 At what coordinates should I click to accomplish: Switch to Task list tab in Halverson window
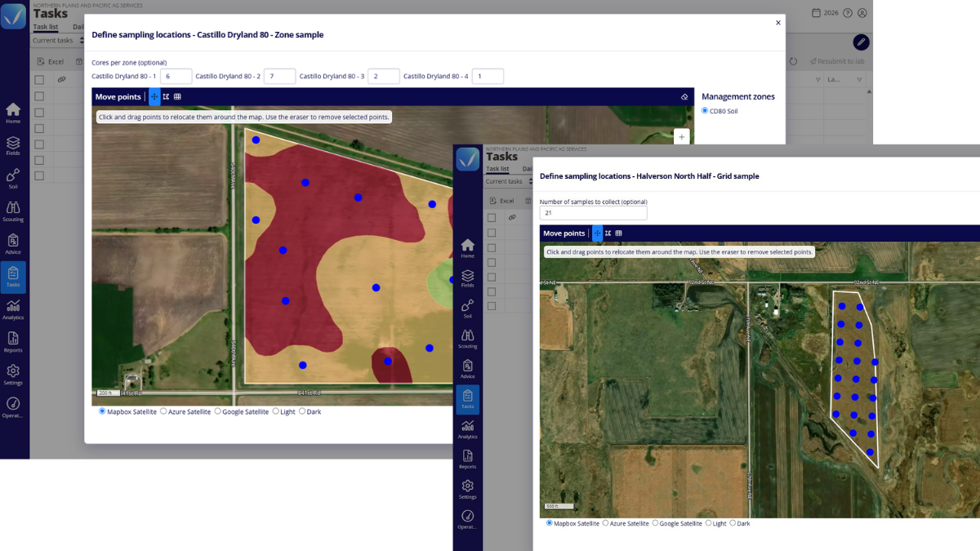click(497, 169)
